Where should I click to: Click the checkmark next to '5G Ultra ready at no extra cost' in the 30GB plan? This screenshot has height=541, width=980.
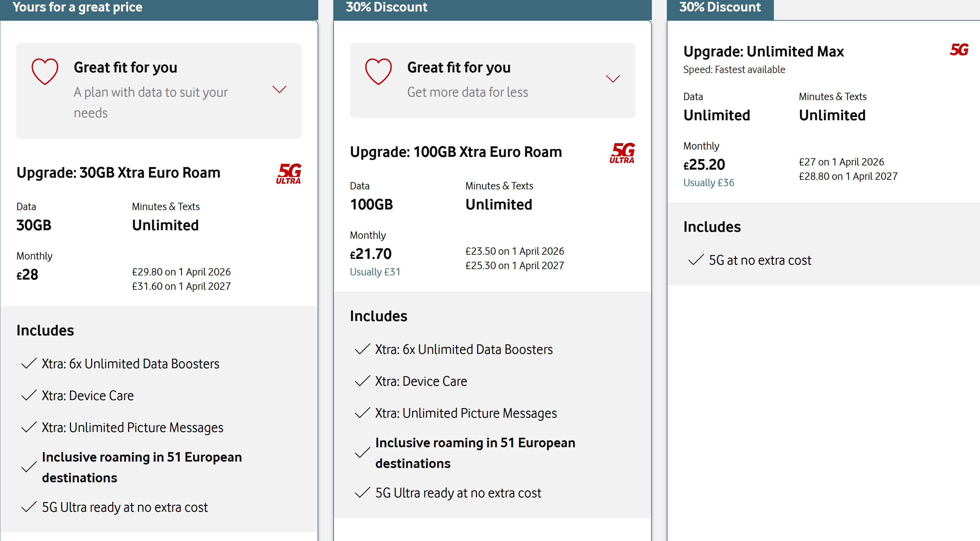29,507
